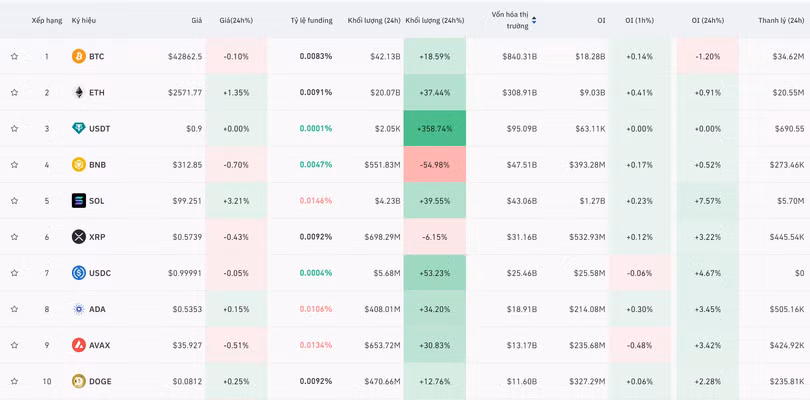Click the Thanh lý (24h) column header

click(781, 21)
